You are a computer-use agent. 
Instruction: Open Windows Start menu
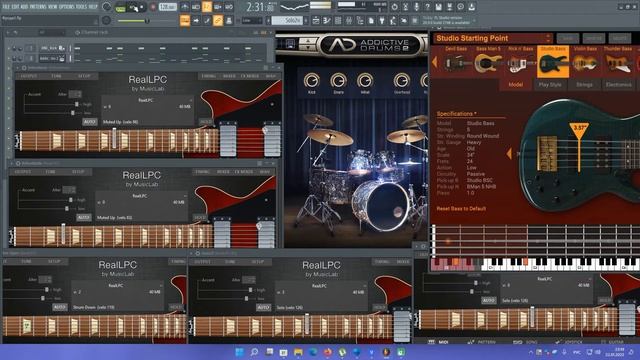coord(240,352)
